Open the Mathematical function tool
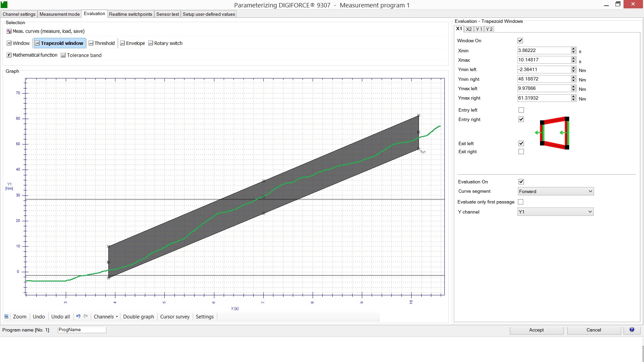This screenshot has height=362, width=644. point(32,55)
